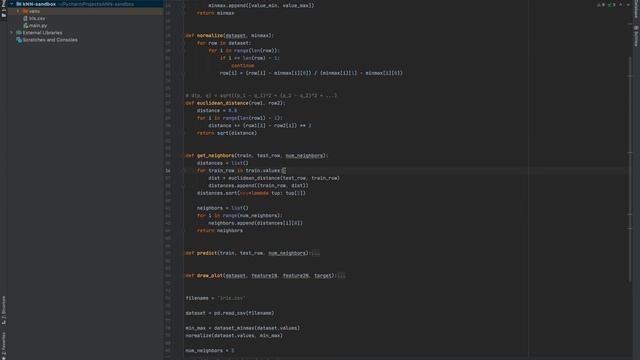Click the 'min_max = dataset_minmax' line
Viewport: 640px width, 360px height.
(x=242, y=328)
